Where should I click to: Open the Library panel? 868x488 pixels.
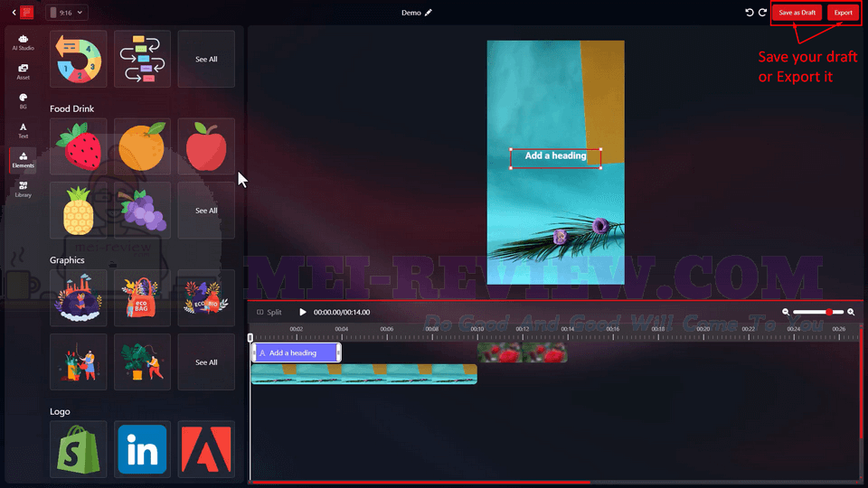(23, 189)
